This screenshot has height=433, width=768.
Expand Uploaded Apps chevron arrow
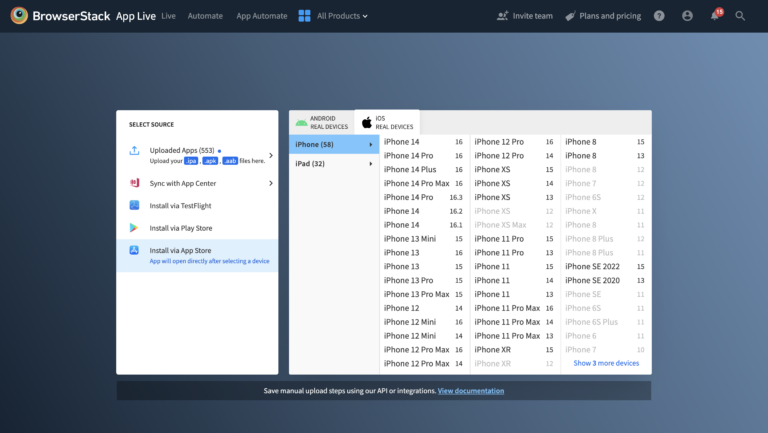[x=271, y=156]
